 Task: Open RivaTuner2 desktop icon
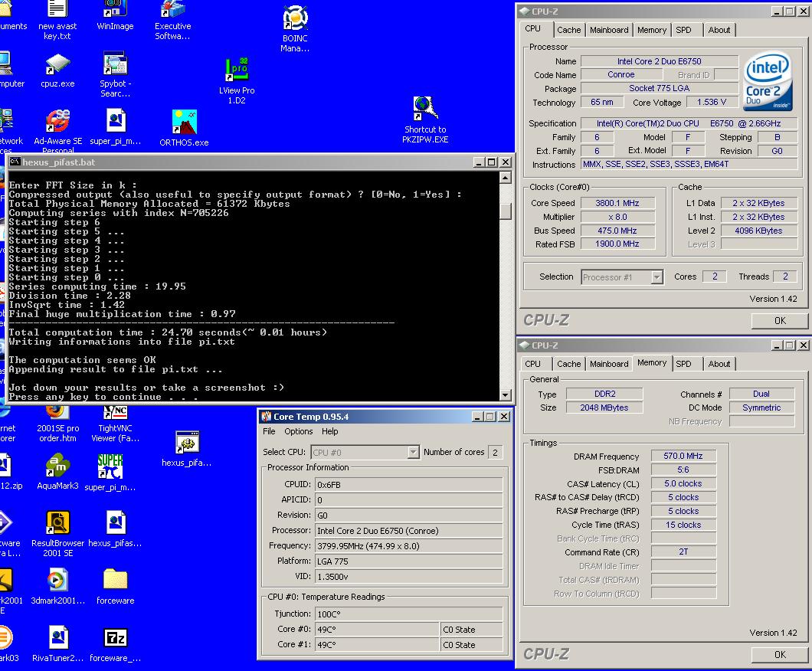pyautogui.click(x=57, y=643)
